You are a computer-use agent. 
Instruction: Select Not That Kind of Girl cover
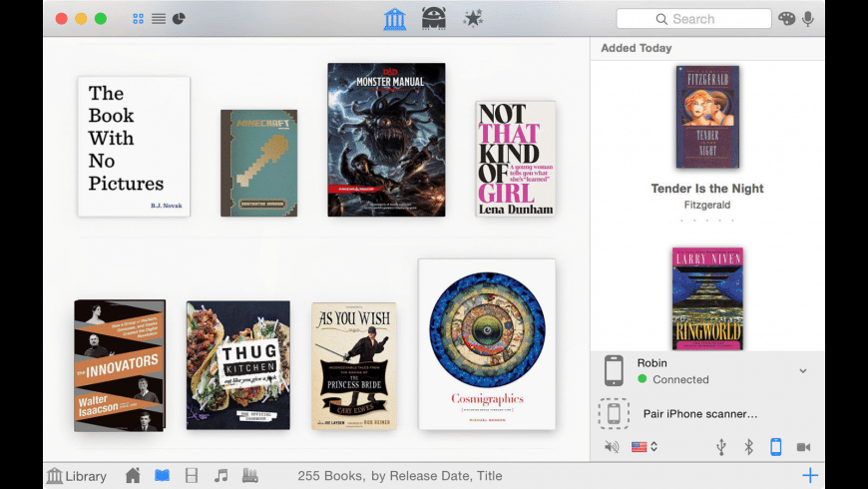click(516, 159)
